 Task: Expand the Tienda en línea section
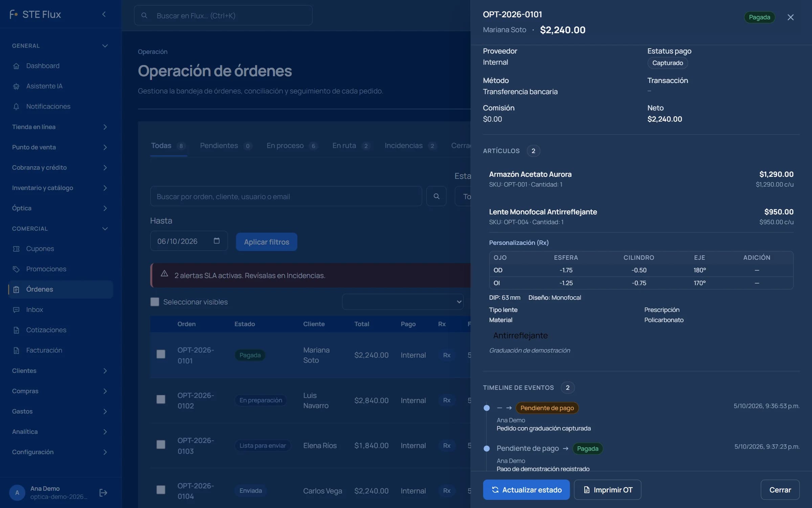(60, 127)
